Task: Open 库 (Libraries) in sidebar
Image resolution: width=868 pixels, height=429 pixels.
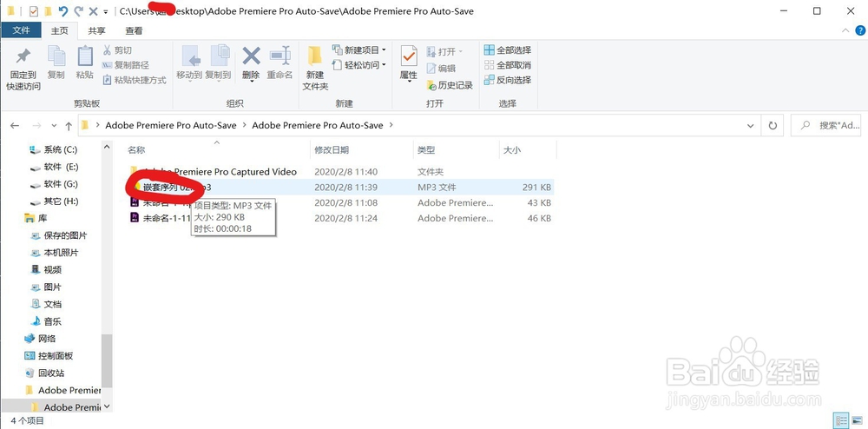Action: click(36, 218)
